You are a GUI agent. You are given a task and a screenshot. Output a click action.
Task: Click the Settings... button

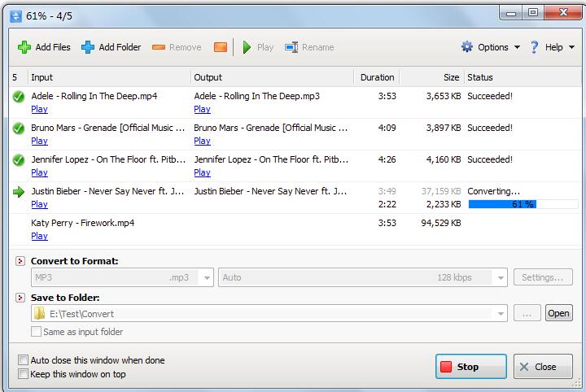click(x=543, y=277)
